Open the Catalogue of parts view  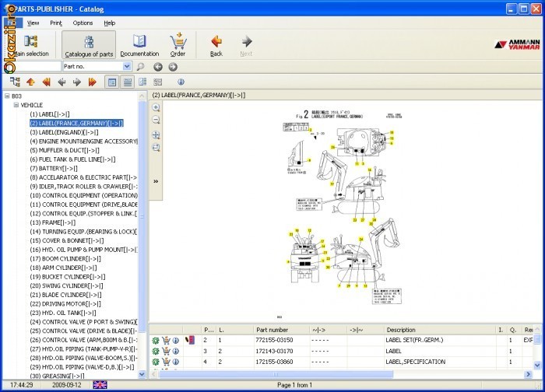89,44
